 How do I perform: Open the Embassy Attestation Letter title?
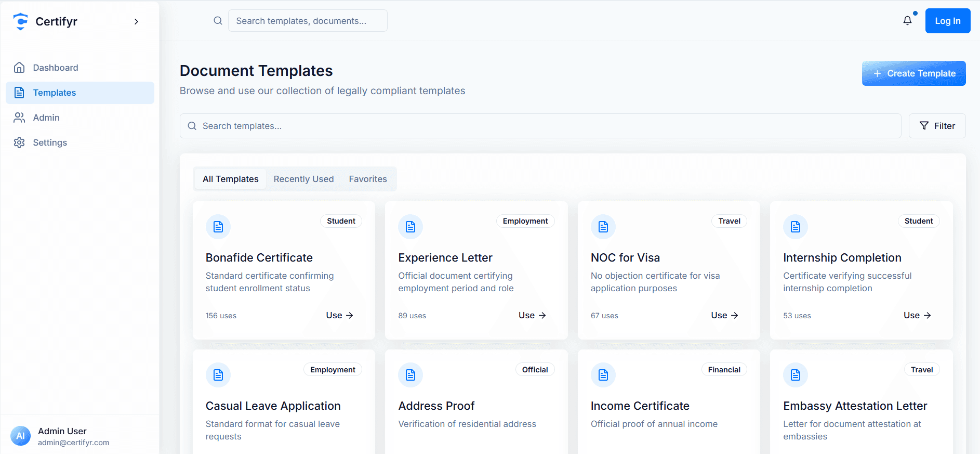(x=855, y=406)
